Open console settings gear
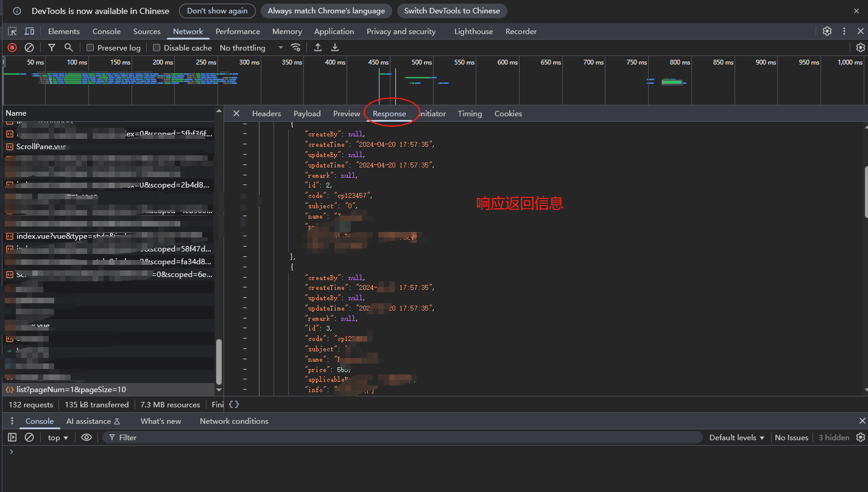This screenshot has width=868, height=492. click(x=860, y=437)
